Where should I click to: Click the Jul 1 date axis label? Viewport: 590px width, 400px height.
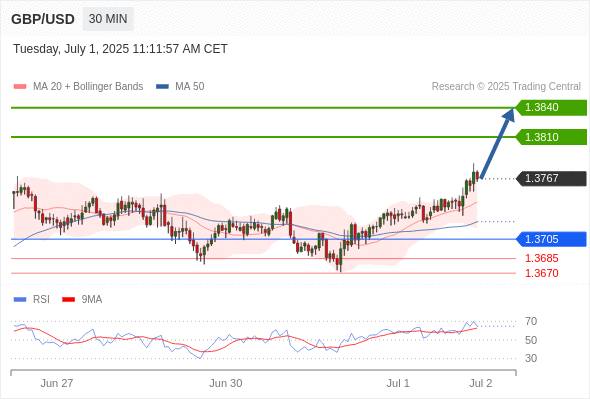tap(398, 383)
